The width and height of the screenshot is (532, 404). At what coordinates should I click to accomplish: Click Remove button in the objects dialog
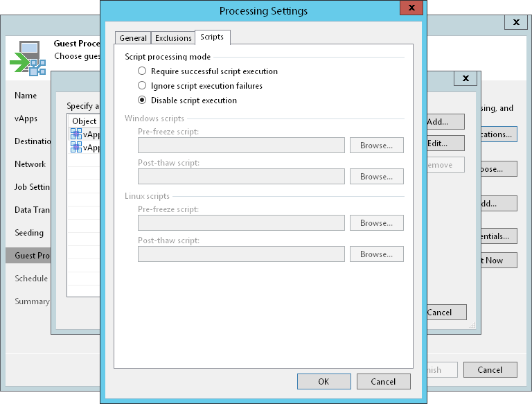tap(445, 165)
